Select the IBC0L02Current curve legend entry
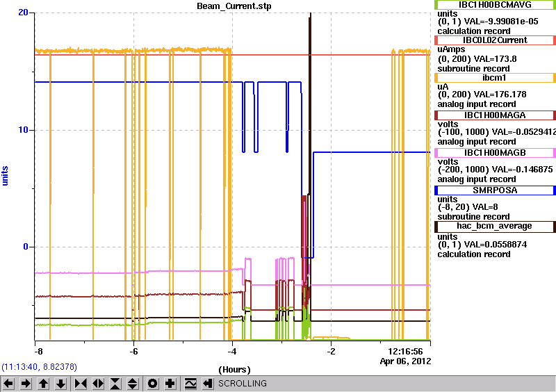This screenshot has height=392, width=556. [495, 40]
